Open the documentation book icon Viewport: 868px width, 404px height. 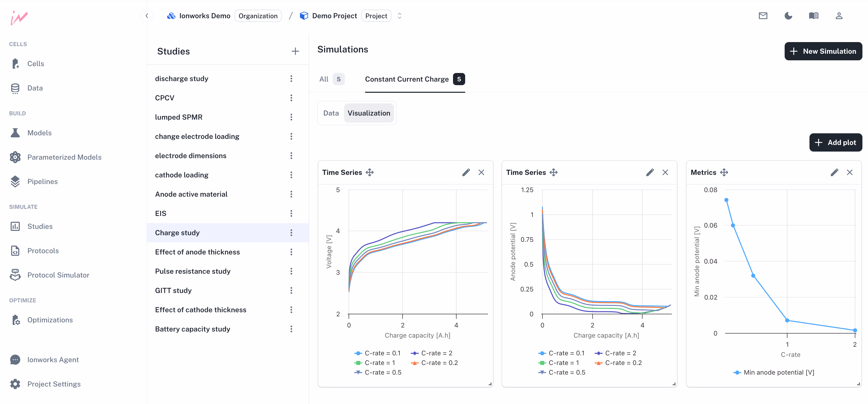click(814, 16)
